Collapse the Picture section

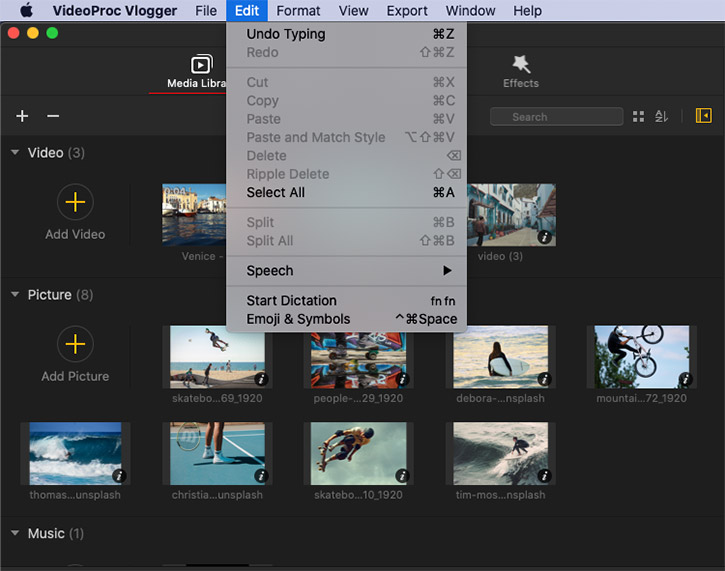(x=15, y=295)
